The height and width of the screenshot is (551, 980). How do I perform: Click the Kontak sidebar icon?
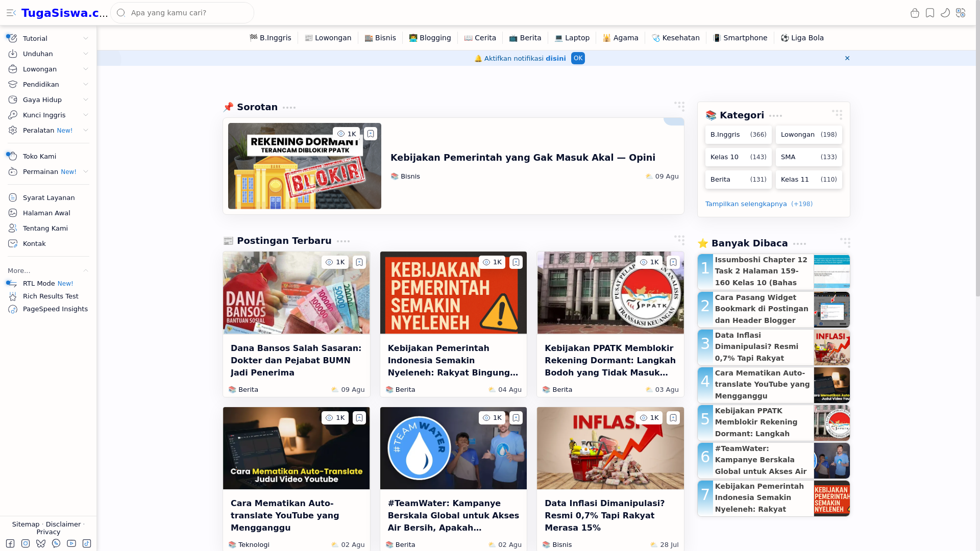[13, 244]
